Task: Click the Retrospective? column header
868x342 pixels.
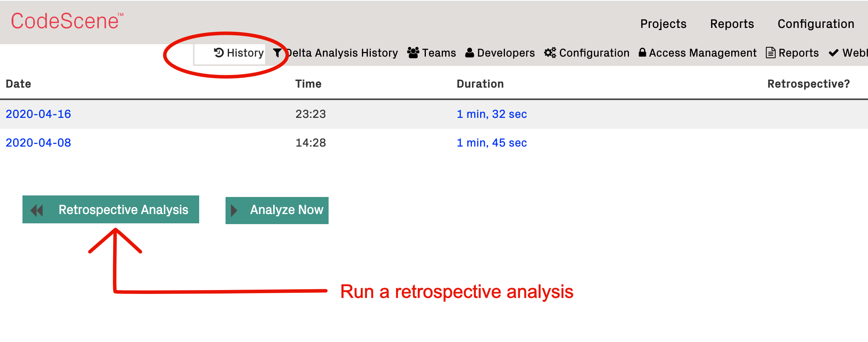Action: tap(809, 84)
